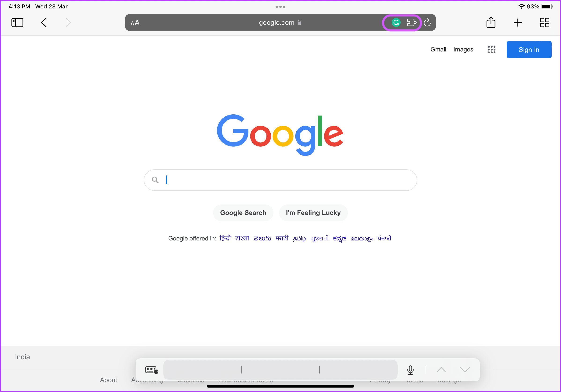The image size is (561, 392).
Task: Tap the multitasking three-dot menu
Action: [280, 7]
